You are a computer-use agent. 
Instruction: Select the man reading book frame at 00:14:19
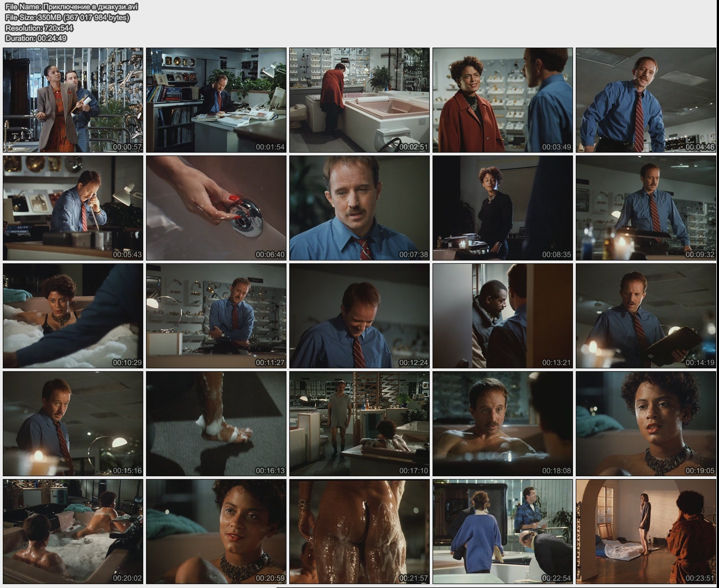[x=646, y=316]
